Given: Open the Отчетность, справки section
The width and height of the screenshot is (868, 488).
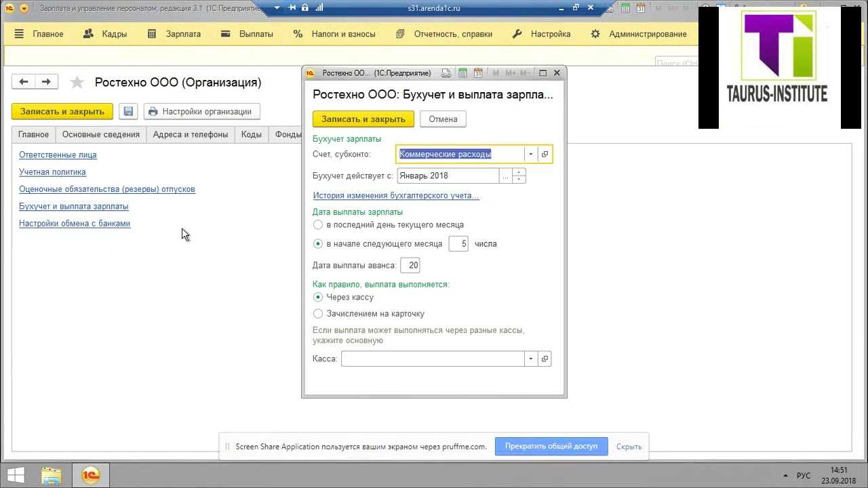Looking at the screenshot, I should click(444, 34).
